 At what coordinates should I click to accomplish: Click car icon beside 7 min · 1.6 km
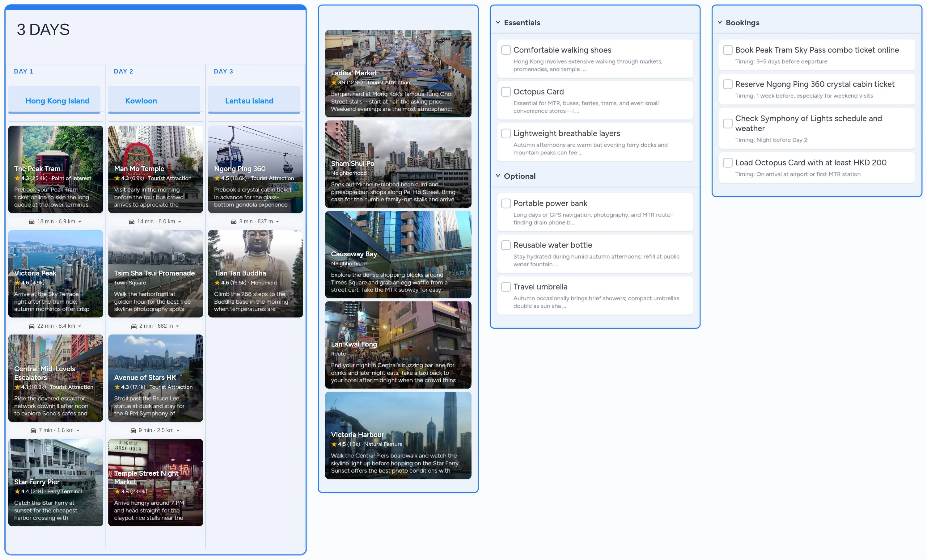point(33,431)
